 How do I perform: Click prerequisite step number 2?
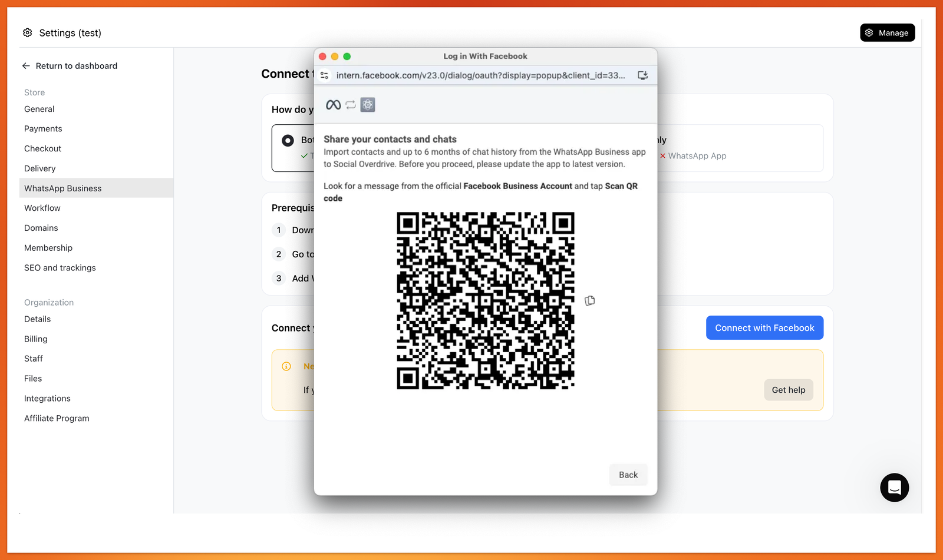pos(279,254)
